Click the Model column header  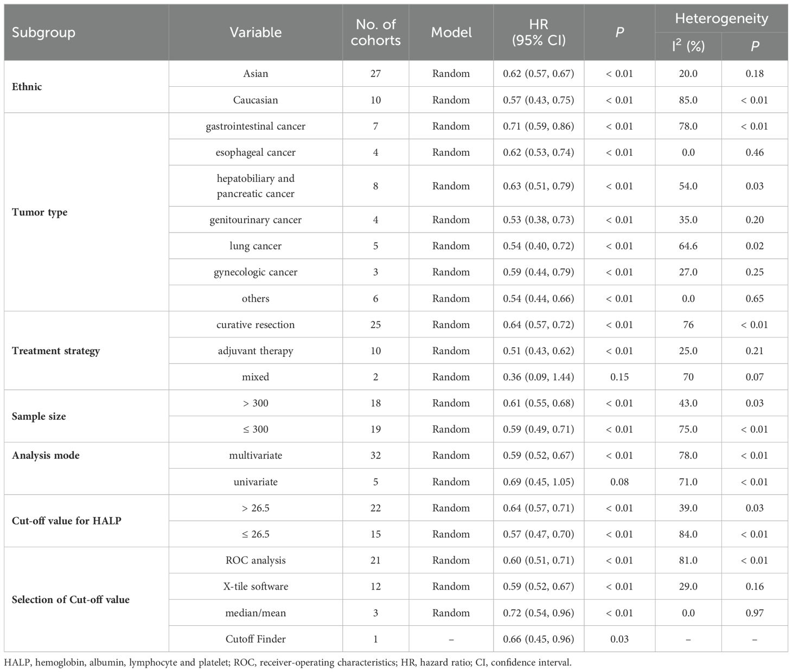point(451,33)
